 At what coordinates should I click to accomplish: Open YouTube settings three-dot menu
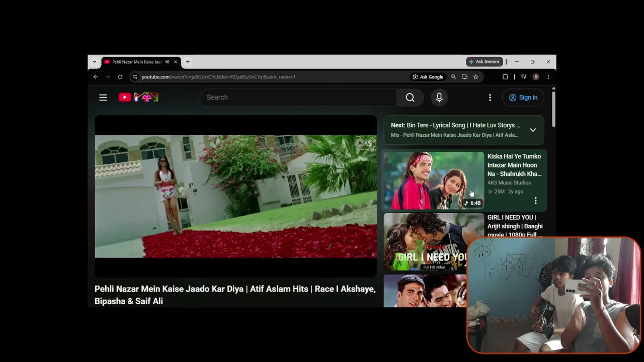(x=490, y=98)
